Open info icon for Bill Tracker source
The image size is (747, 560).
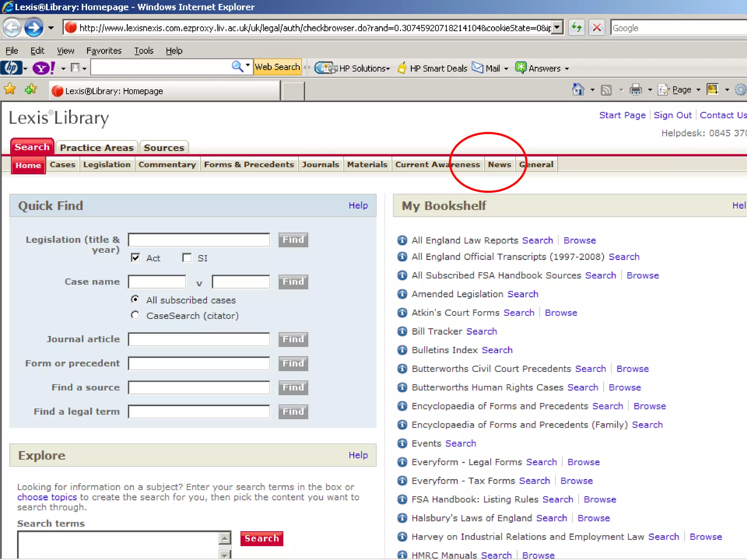(402, 331)
